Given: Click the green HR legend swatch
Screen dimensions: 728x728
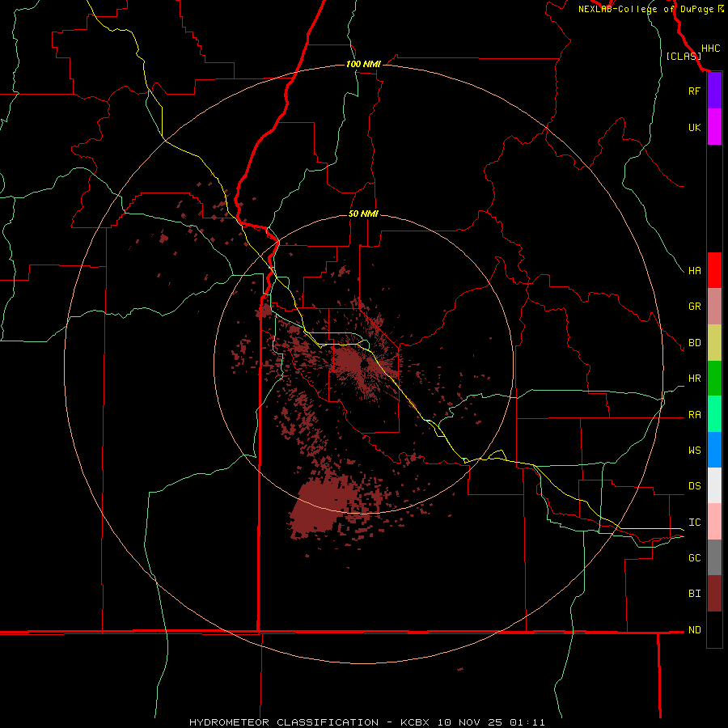Looking at the screenshot, I should (714, 379).
